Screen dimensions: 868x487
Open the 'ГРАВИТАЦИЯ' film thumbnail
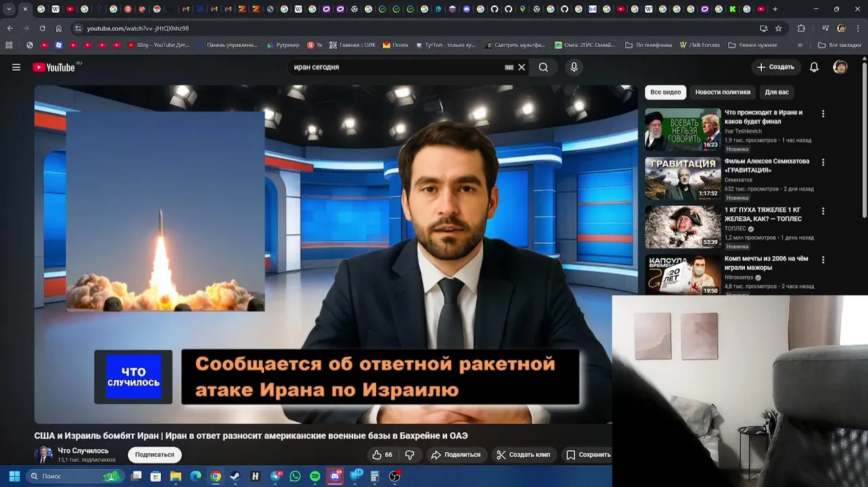click(683, 179)
